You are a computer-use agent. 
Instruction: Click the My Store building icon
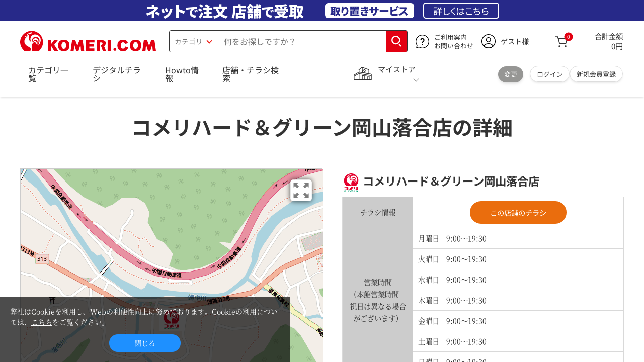362,74
